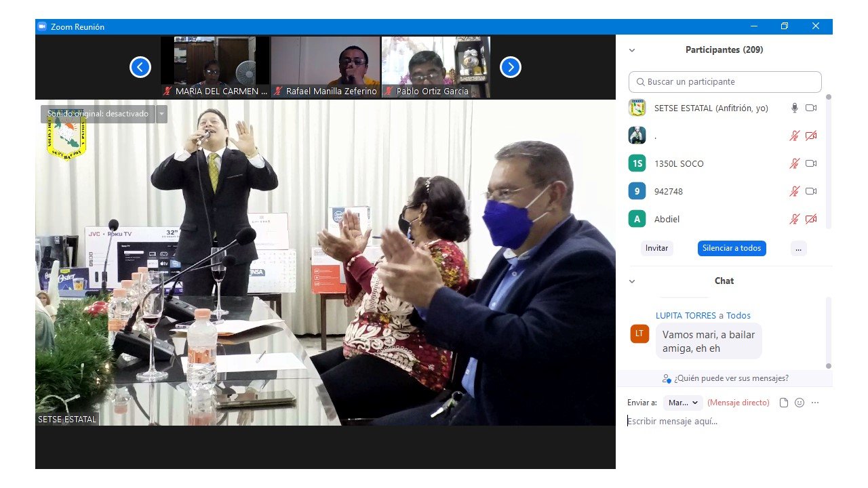868x488 pixels.
Task: Open chat more options ellipsis
Action: 815,403
